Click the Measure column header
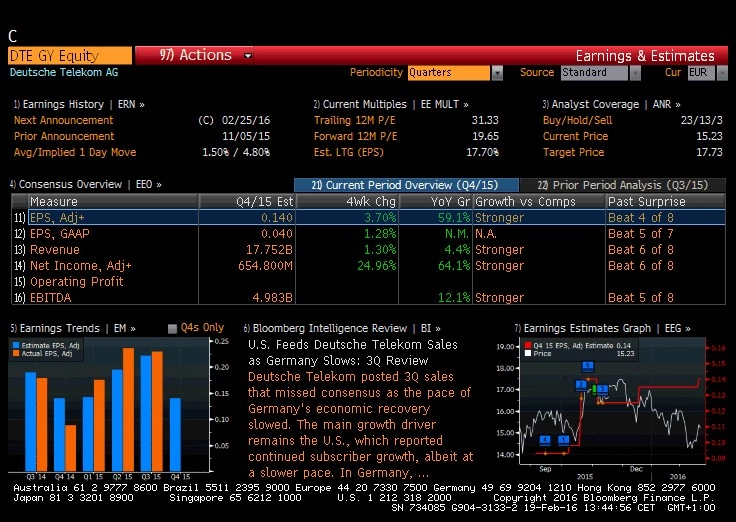Screen dimensions: 736x522 pyautogui.click(x=113, y=202)
